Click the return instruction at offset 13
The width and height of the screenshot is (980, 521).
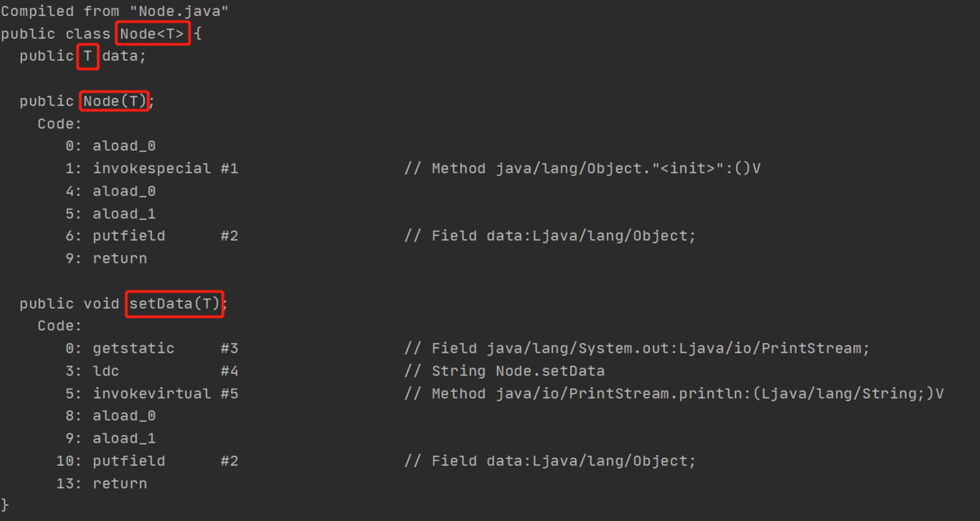click(119, 483)
